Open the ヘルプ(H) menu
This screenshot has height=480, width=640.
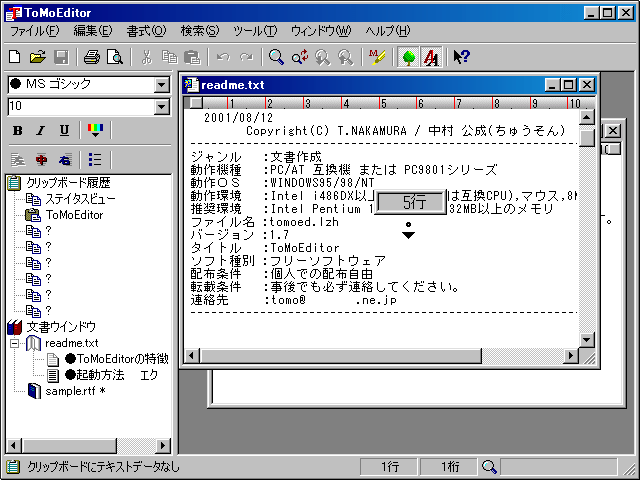pos(388,31)
